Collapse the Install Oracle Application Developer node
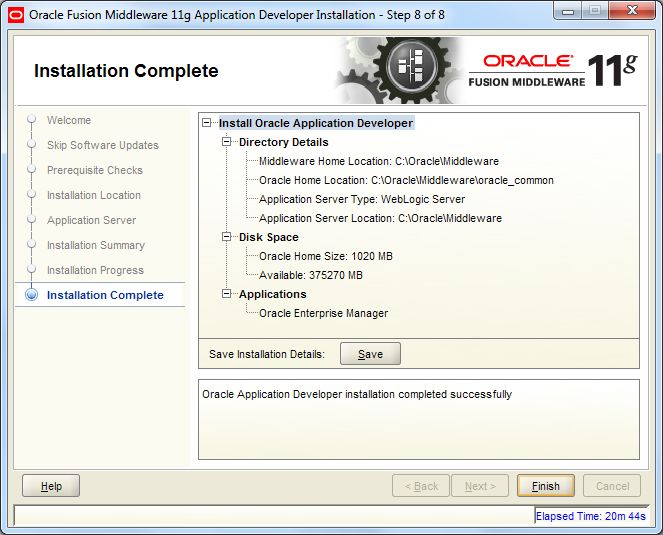663x535 pixels. tap(206, 123)
